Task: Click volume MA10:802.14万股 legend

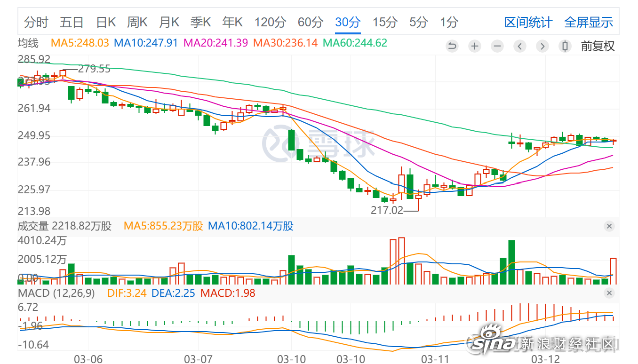Action: tap(250, 226)
